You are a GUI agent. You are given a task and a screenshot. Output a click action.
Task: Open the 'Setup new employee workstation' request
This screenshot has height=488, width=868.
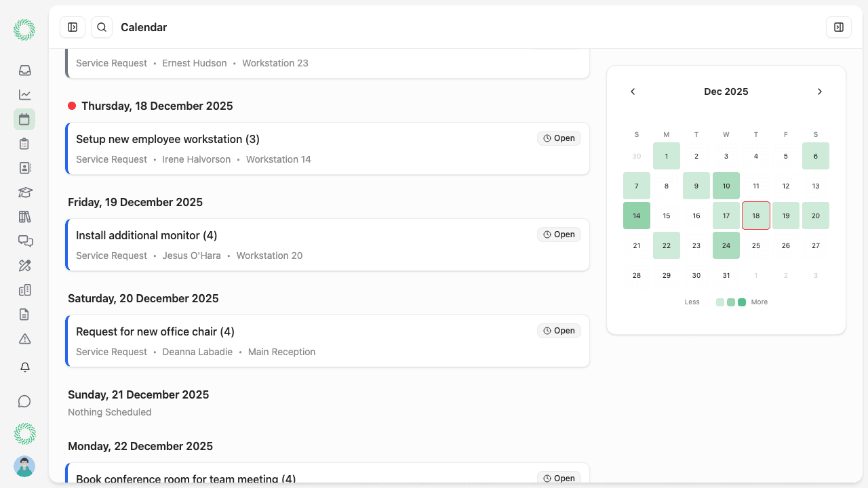pos(167,139)
